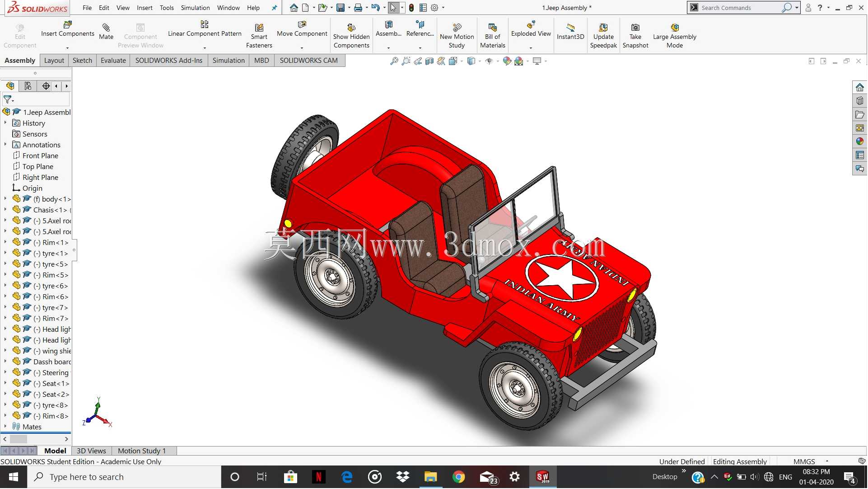Select Move Component tool
Viewport: 868px width, 489px height.
coord(302,29)
